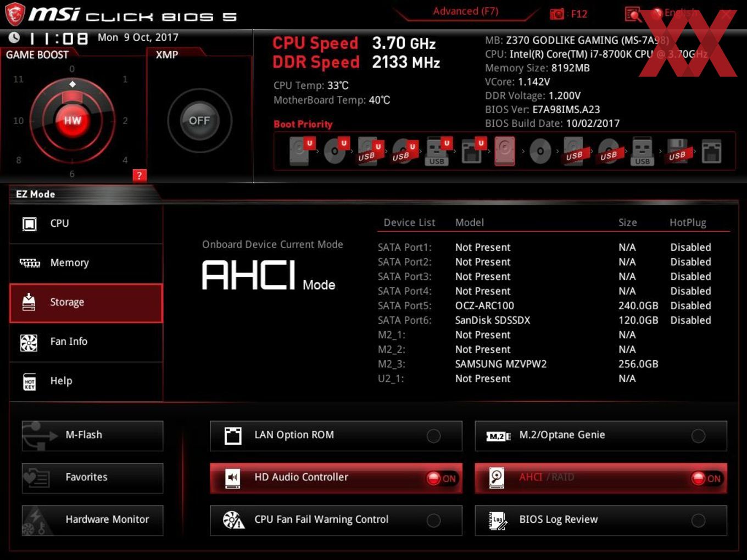The width and height of the screenshot is (747, 560).
Task: Select the UEFI hard disk boot icon
Action: [x=301, y=152]
